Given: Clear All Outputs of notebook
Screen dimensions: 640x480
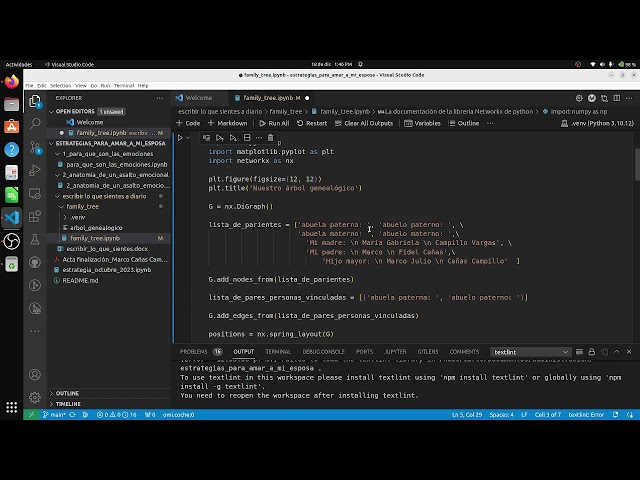Looking at the screenshot, I should (x=364, y=123).
